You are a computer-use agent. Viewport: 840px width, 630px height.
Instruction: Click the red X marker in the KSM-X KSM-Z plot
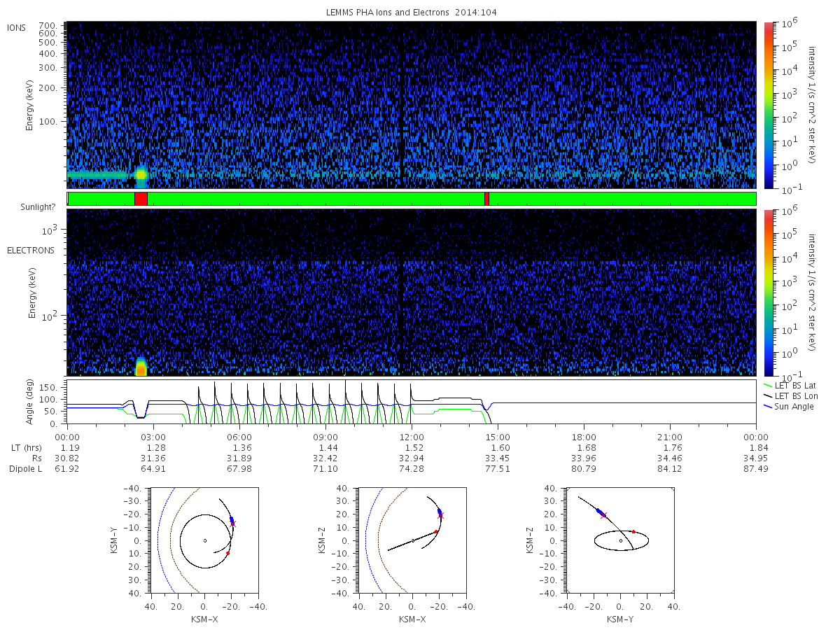(x=440, y=515)
